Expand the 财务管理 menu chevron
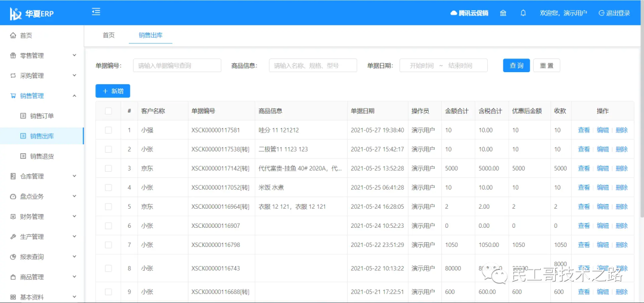Viewport: 644px width, 303px height. point(75,217)
